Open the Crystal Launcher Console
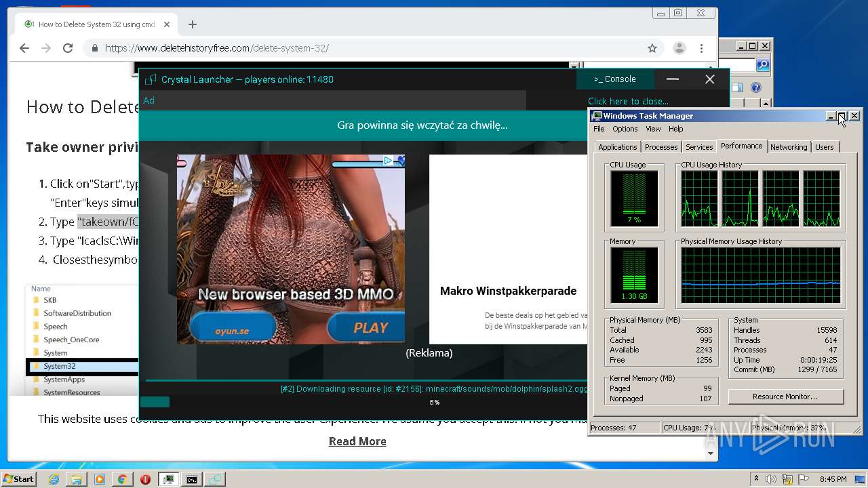This screenshot has width=868, height=488. point(615,79)
